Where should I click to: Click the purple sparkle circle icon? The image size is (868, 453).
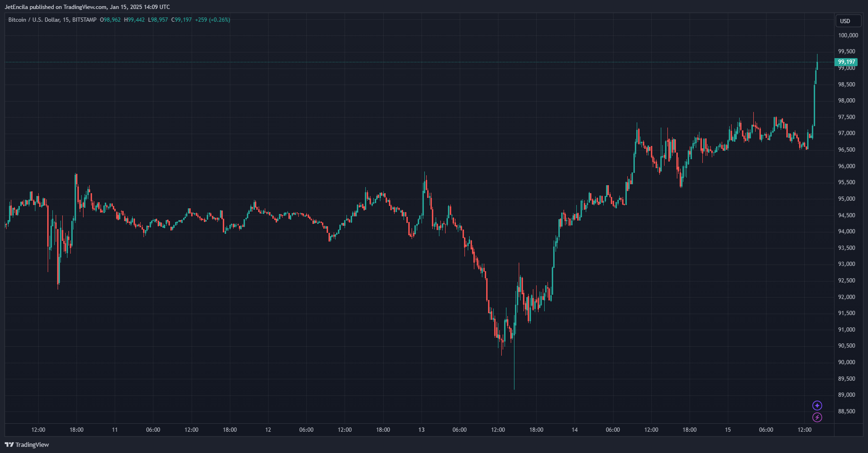pos(817,406)
